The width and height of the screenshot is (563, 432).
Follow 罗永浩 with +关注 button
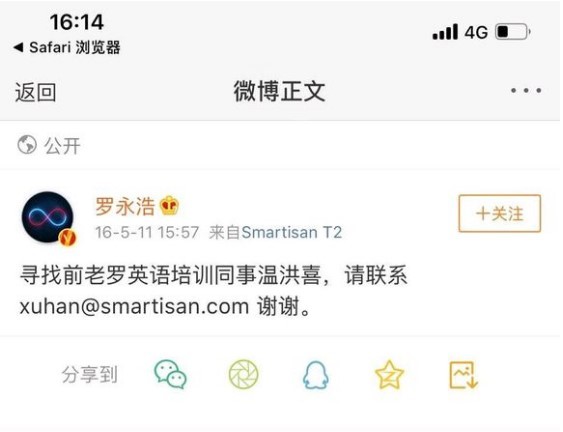pos(499,213)
